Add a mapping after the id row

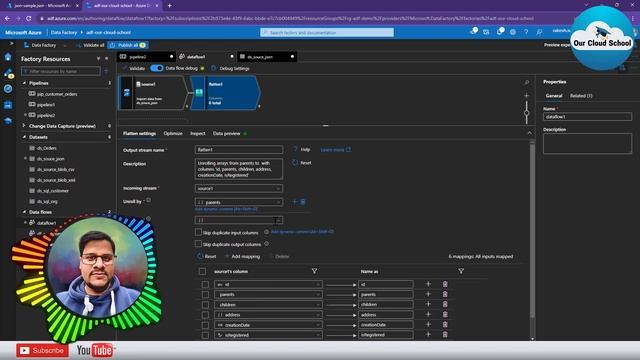click(428, 284)
